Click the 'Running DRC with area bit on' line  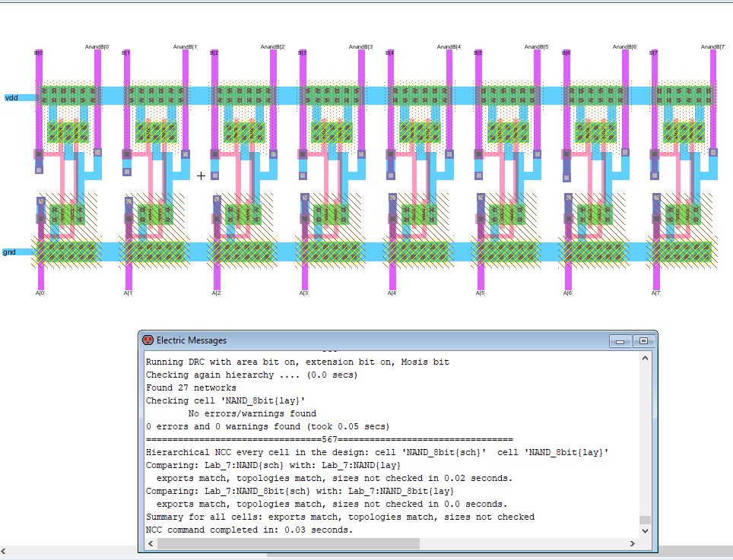pyautogui.click(x=297, y=362)
